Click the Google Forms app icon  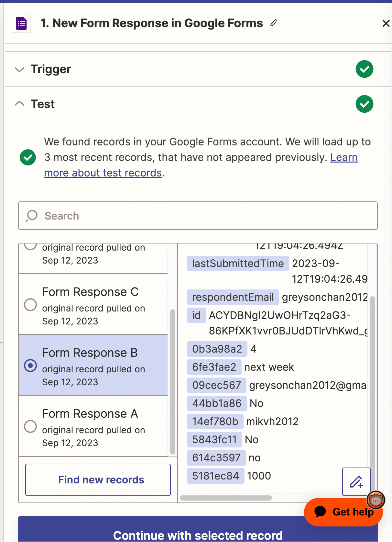point(21,23)
